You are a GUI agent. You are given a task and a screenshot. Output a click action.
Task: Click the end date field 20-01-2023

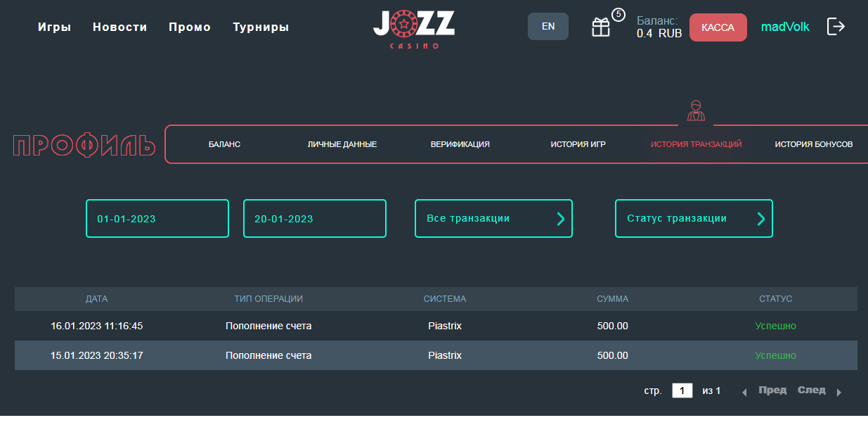pos(315,219)
